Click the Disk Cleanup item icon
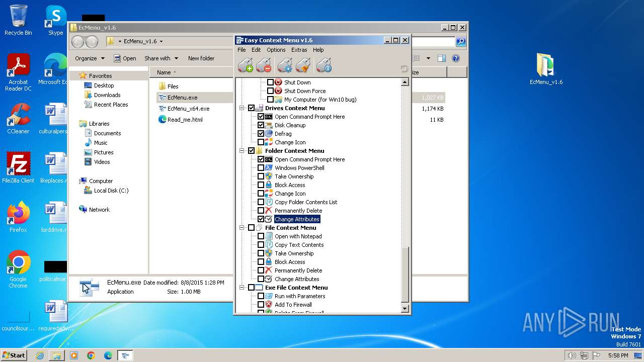The height and width of the screenshot is (362, 644). coord(269,125)
